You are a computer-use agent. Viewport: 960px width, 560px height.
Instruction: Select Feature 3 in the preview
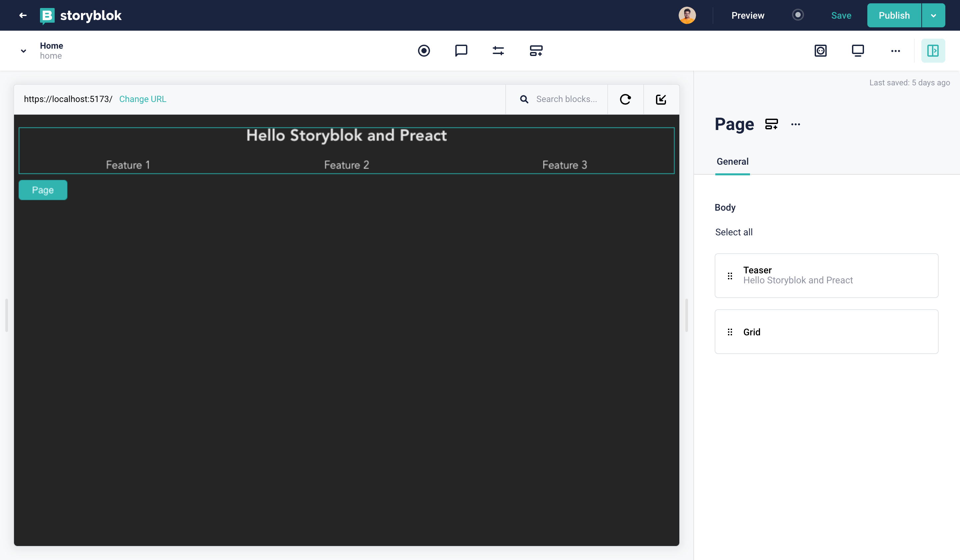coord(565,165)
